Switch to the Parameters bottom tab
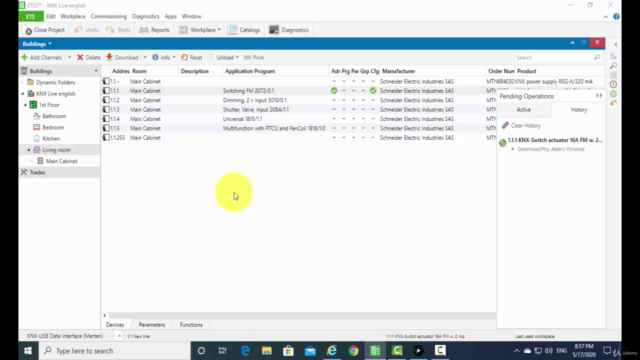 152,325
